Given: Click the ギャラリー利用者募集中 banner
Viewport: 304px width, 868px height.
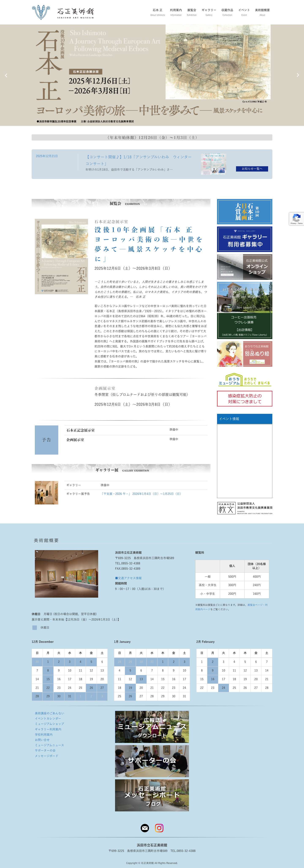Looking at the screenshot, I should (x=245, y=239).
